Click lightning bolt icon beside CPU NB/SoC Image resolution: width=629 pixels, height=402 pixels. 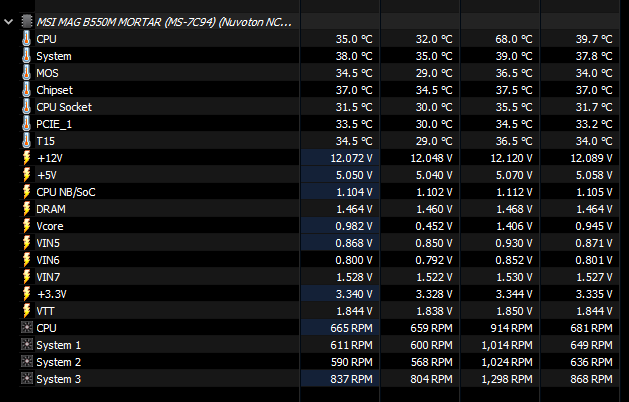pos(26,192)
